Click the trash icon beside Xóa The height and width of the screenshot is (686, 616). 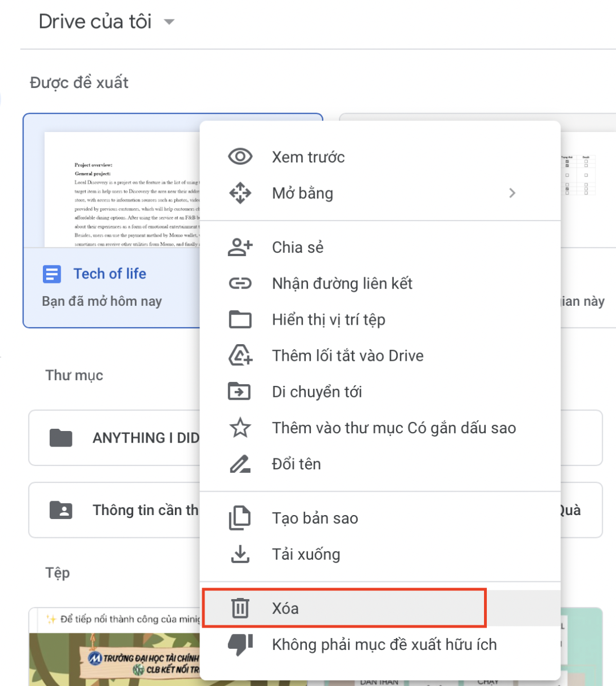tap(241, 608)
